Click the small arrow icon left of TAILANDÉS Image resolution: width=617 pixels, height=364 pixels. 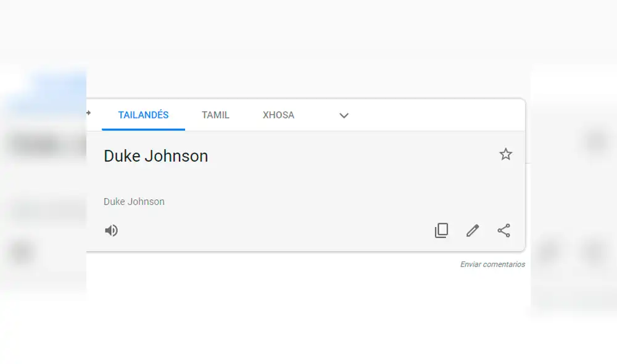pyautogui.click(x=88, y=114)
